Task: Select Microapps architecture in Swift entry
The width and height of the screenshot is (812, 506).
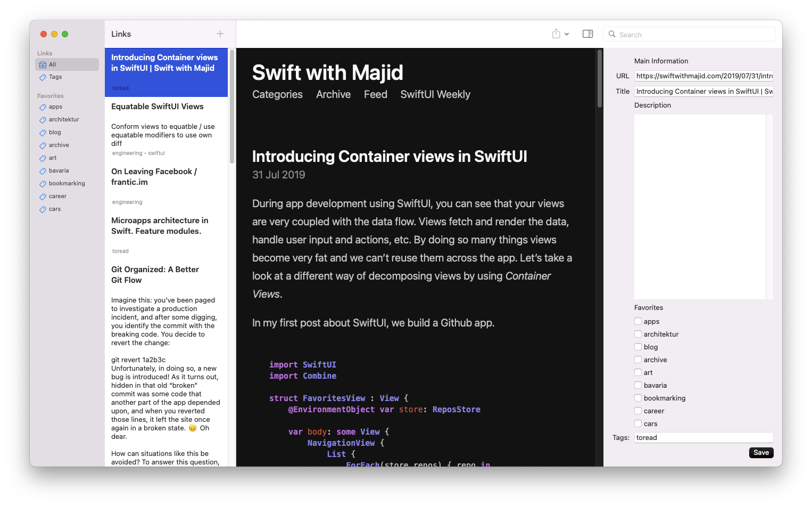Action: (166, 235)
